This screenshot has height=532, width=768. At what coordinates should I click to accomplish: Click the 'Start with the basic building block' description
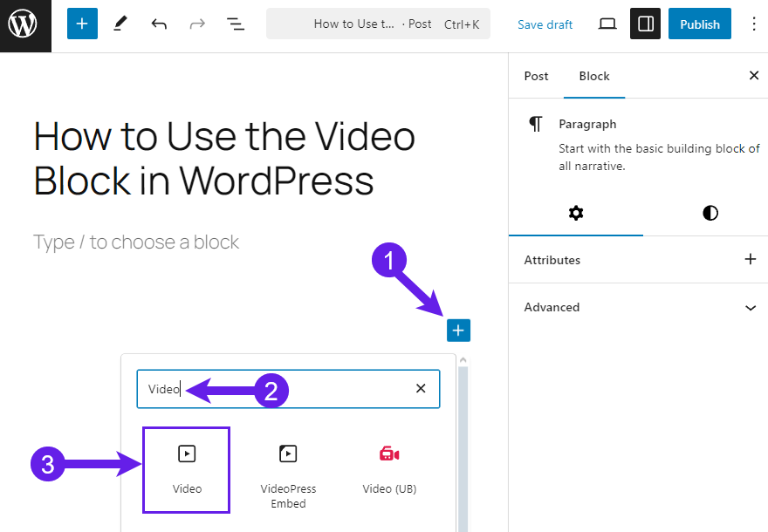tap(659, 157)
